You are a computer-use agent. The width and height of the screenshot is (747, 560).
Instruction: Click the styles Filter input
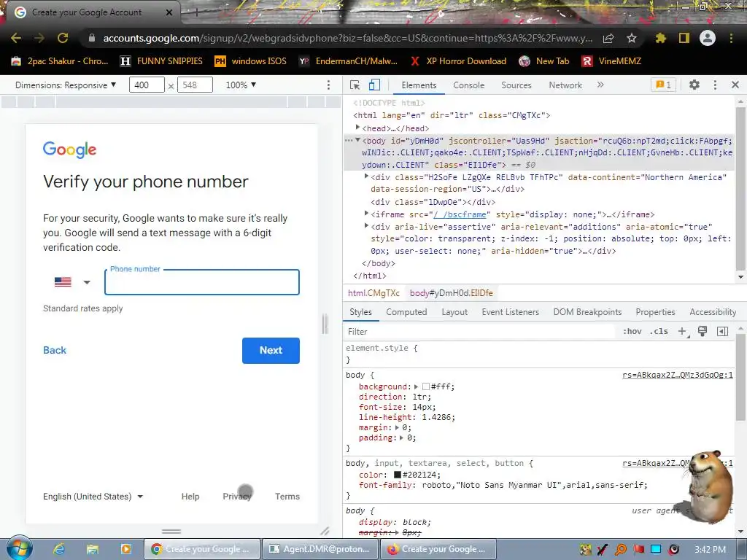(x=479, y=332)
